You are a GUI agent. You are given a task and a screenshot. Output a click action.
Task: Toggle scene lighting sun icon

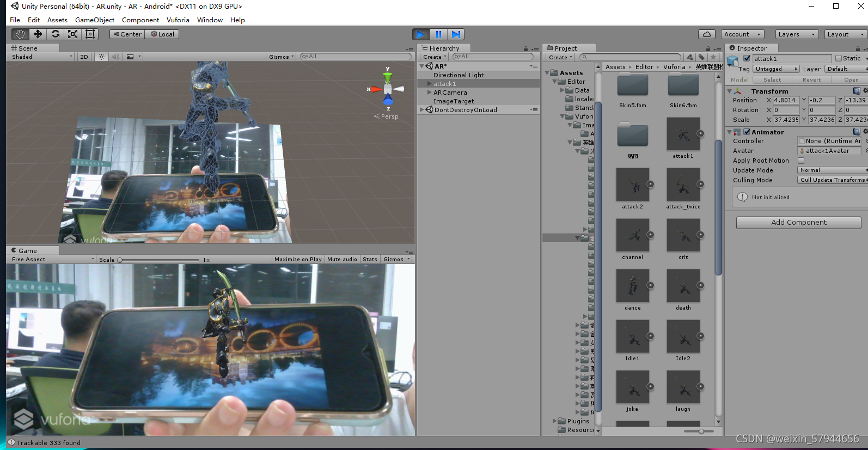click(101, 57)
